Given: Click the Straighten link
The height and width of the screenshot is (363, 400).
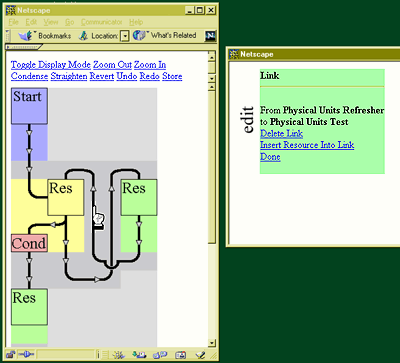Looking at the screenshot, I should pyautogui.click(x=69, y=76).
